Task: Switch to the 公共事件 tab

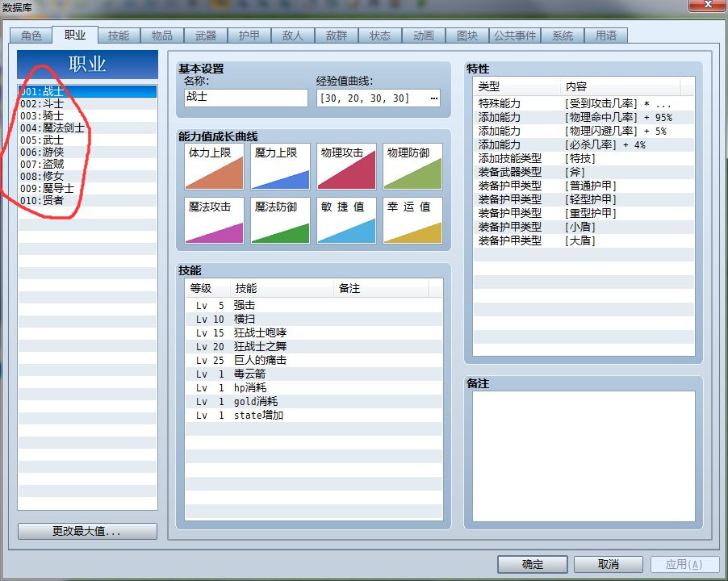Action: [x=514, y=36]
